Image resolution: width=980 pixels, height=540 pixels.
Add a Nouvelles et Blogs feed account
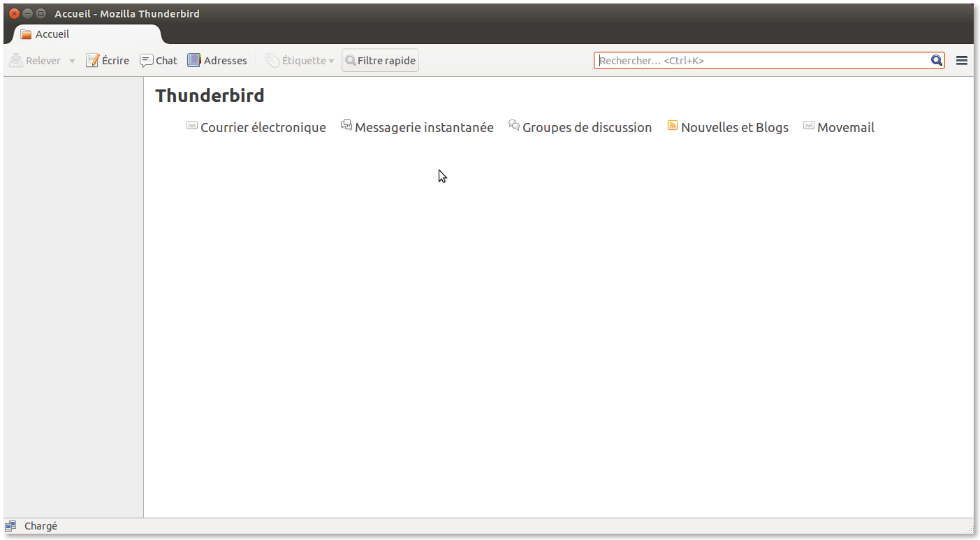(728, 127)
